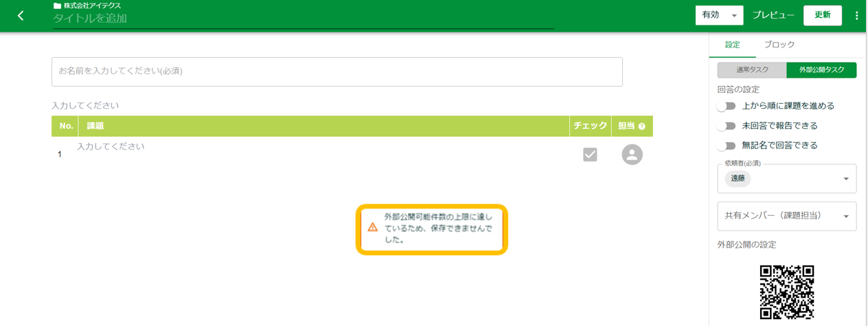
Task: Click the QR code image
Action: click(786, 292)
